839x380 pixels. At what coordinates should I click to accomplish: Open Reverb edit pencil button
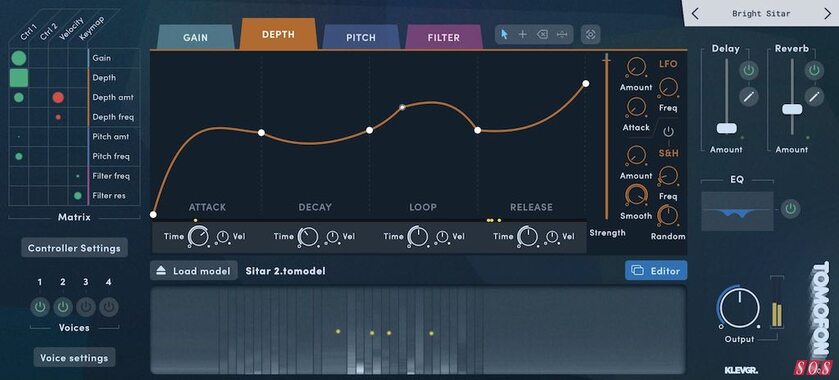click(814, 96)
